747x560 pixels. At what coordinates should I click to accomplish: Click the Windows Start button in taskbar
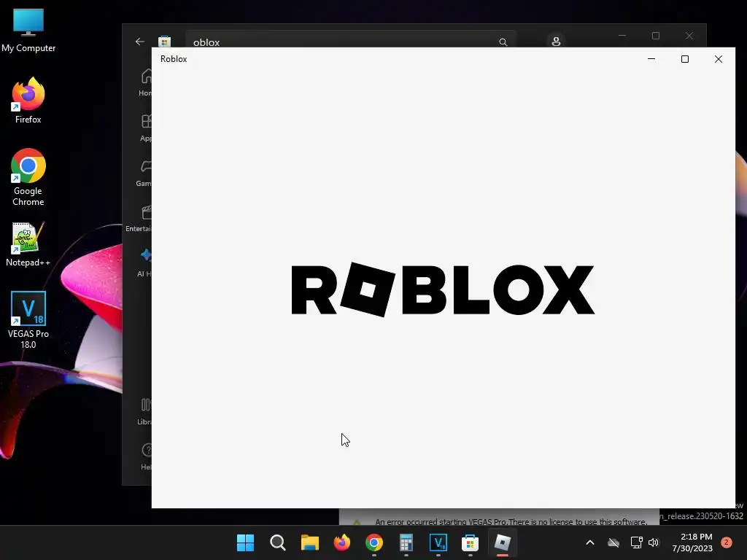click(245, 542)
